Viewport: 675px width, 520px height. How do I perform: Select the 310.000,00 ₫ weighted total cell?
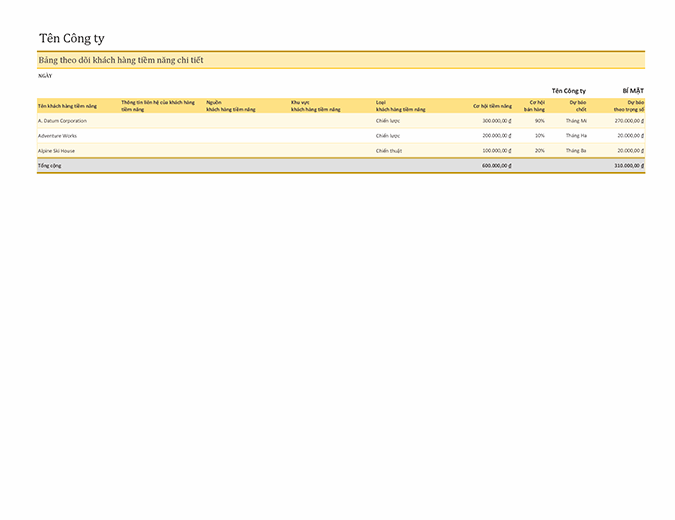coord(628,166)
